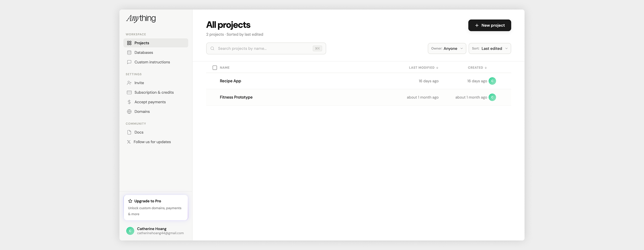Image resolution: width=644 pixels, height=250 pixels.
Task: Click the Databases cylinder icon
Action: [129, 52]
